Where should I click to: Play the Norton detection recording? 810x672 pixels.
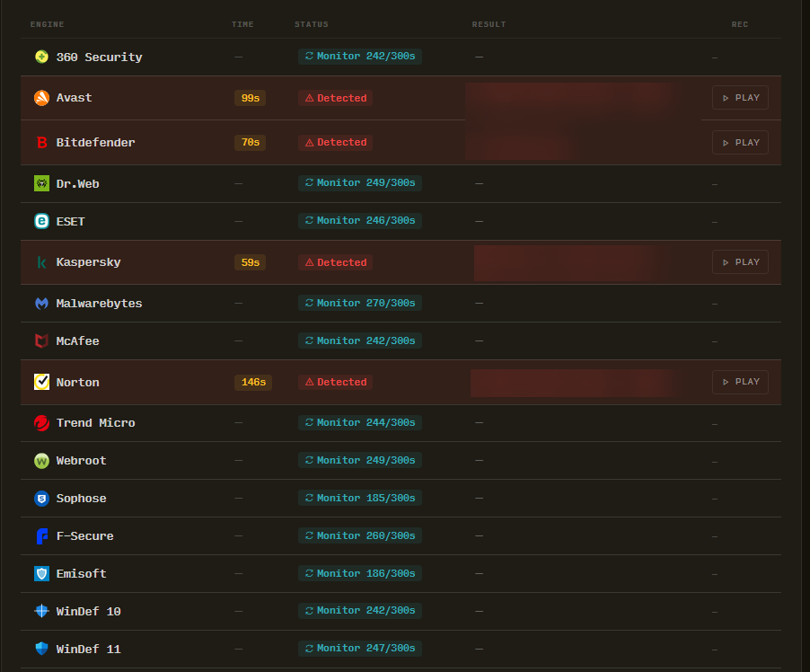click(740, 382)
